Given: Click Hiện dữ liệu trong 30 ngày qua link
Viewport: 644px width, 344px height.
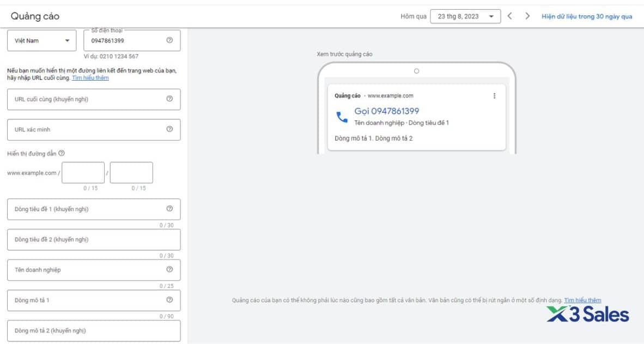Looking at the screenshot, I should click(x=587, y=16).
